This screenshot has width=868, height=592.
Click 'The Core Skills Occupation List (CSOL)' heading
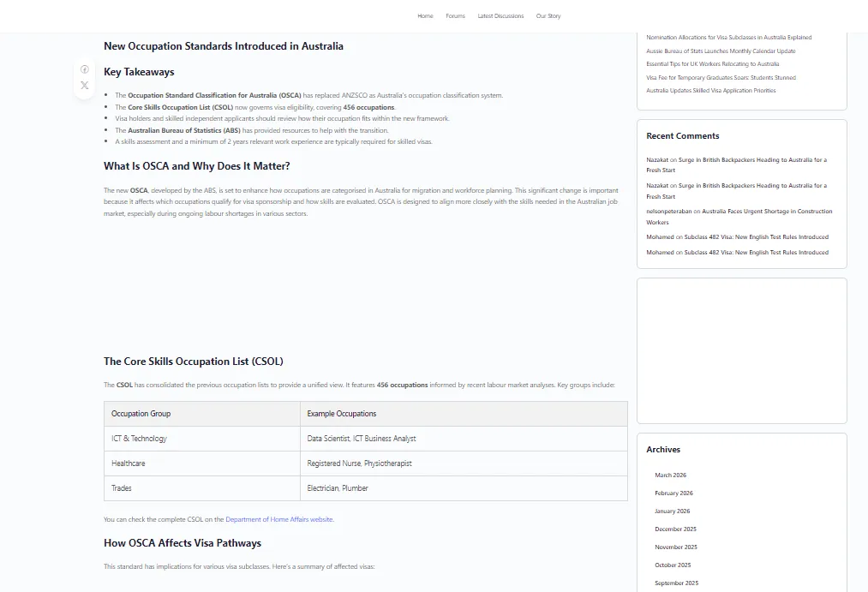[x=193, y=362]
